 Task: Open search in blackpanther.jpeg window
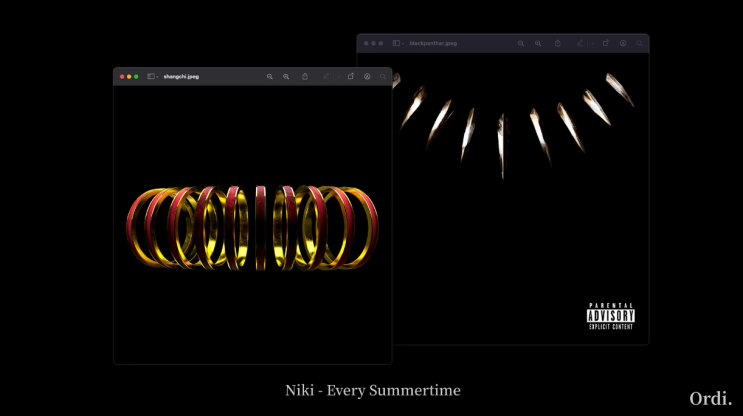click(x=639, y=43)
